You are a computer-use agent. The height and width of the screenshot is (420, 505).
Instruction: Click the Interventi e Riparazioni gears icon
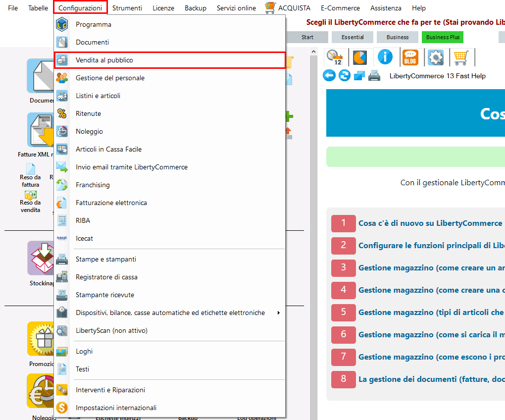62,390
